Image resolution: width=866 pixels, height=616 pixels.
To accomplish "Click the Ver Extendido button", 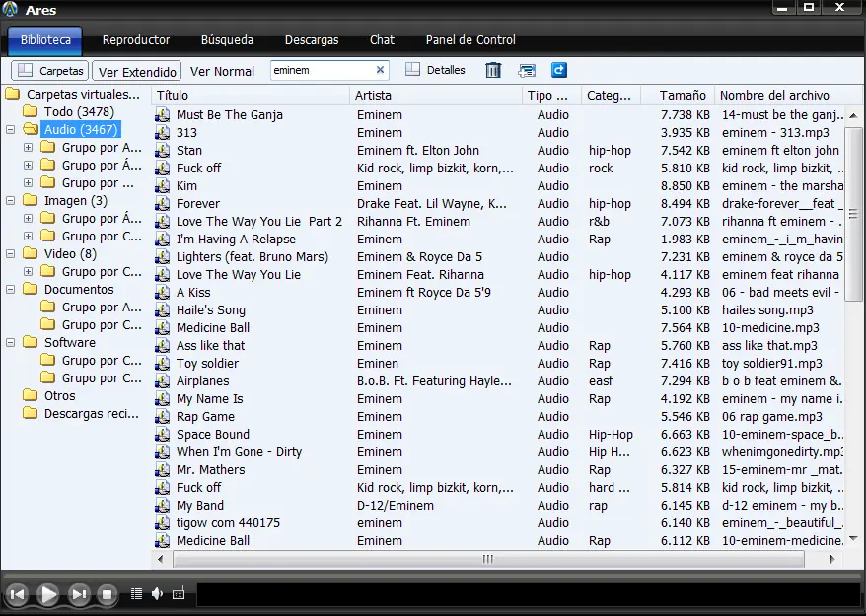I will coord(138,72).
